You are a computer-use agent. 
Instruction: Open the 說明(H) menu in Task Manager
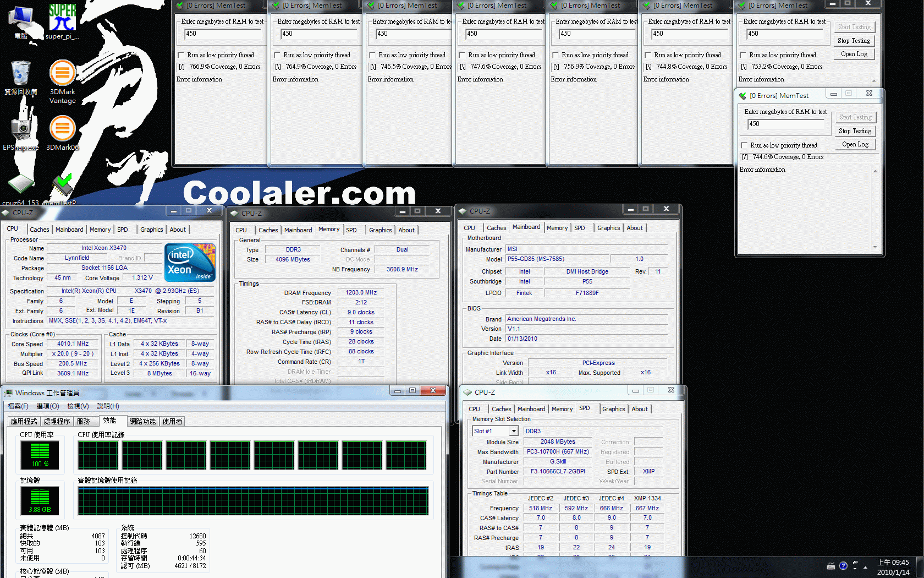108,406
